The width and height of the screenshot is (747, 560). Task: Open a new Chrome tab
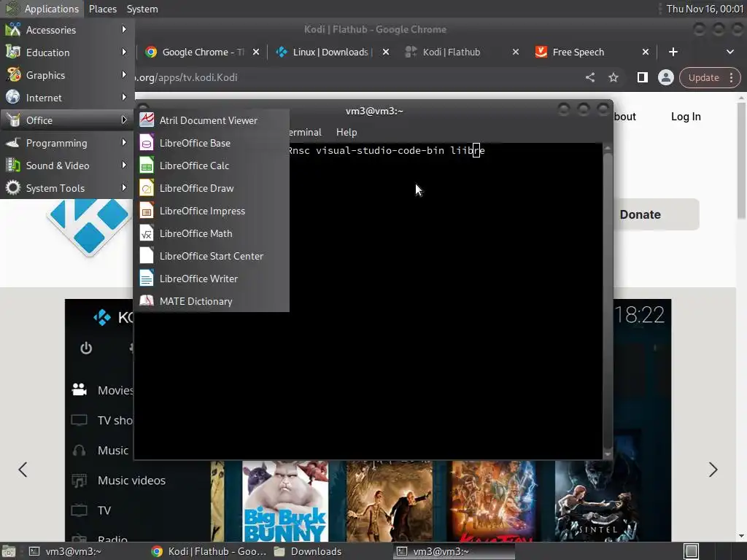point(673,52)
